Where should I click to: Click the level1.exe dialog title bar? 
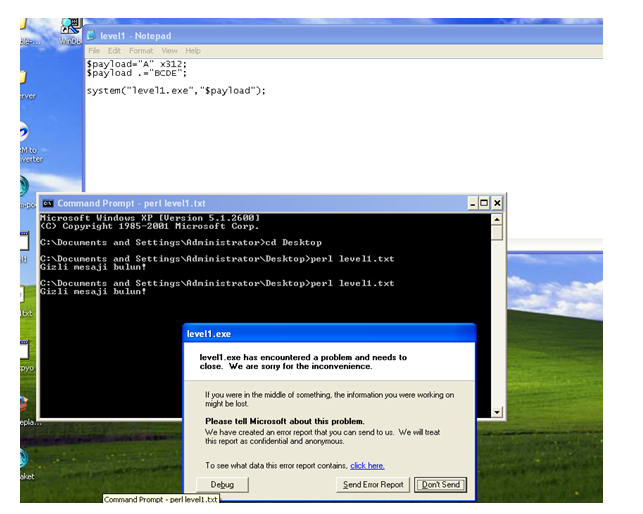pos(329,334)
